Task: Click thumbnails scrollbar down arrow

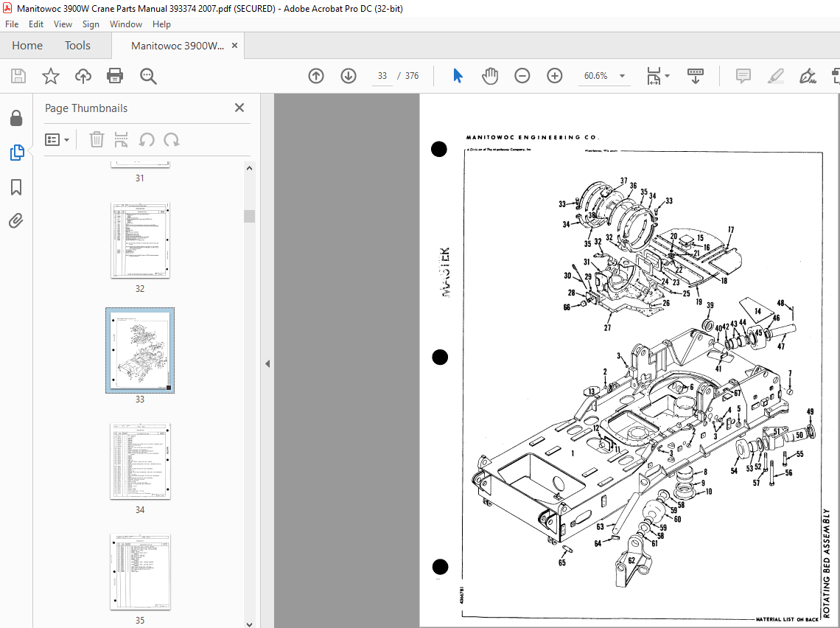Action: pos(249,624)
